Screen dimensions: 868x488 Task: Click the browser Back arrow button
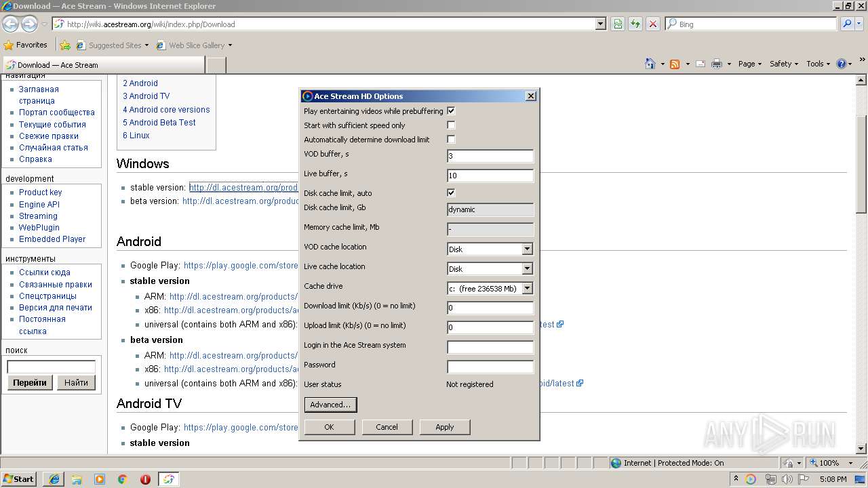click(x=10, y=24)
